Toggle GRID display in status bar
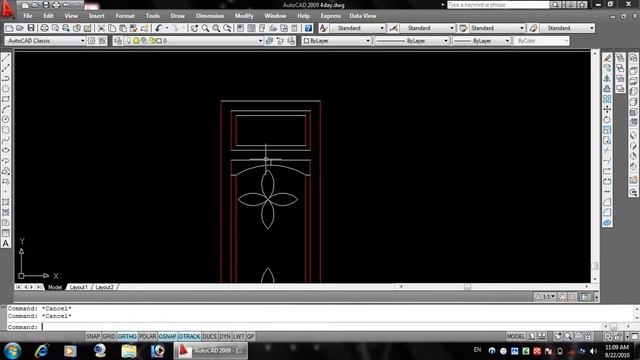 pos(109,336)
